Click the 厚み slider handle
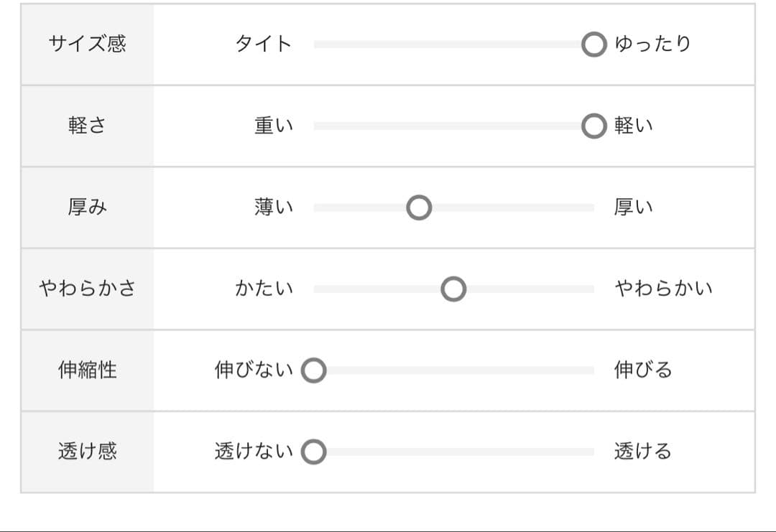Screen dimensions: 776x532 point(419,208)
